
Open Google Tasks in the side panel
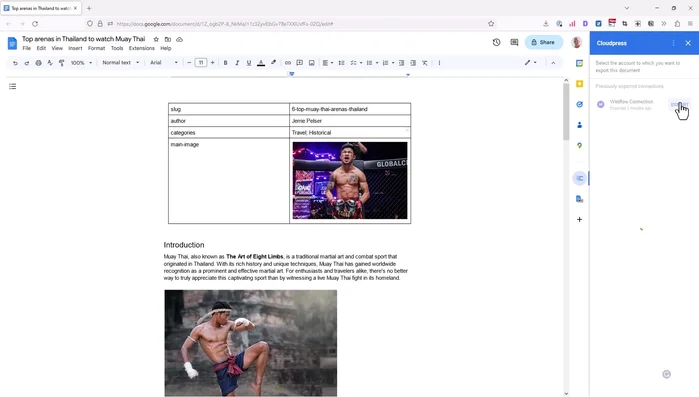coord(579,104)
